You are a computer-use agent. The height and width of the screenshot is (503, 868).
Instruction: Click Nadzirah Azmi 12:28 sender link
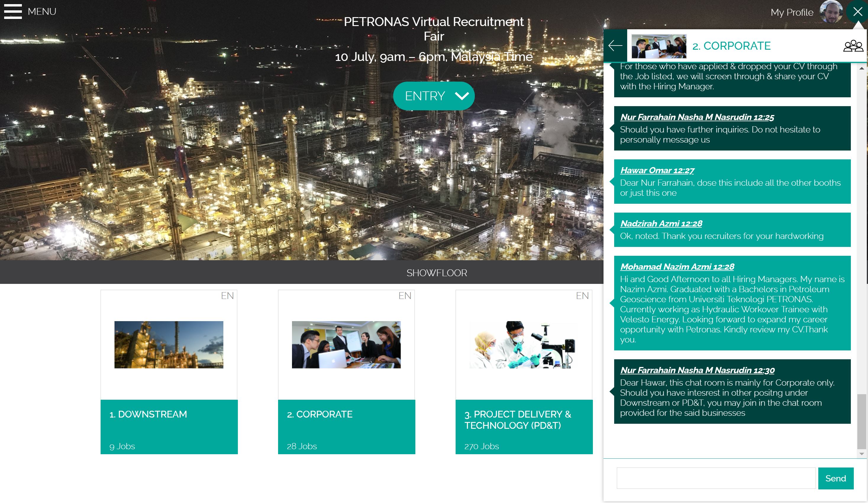coord(661,224)
